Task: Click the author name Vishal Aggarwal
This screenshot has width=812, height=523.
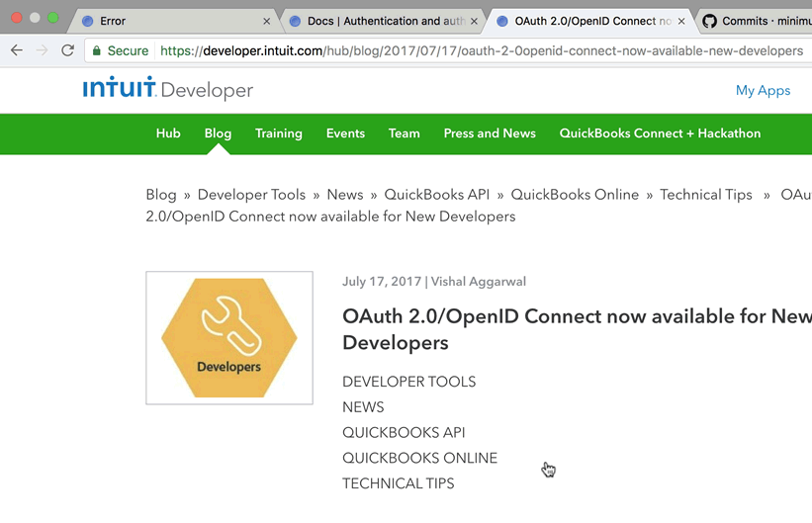Action: click(479, 281)
